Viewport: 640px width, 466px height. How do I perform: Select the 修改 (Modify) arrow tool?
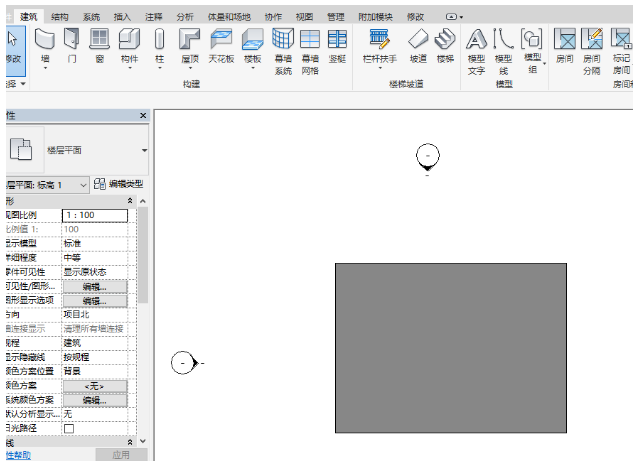pyautogui.click(x=15, y=50)
